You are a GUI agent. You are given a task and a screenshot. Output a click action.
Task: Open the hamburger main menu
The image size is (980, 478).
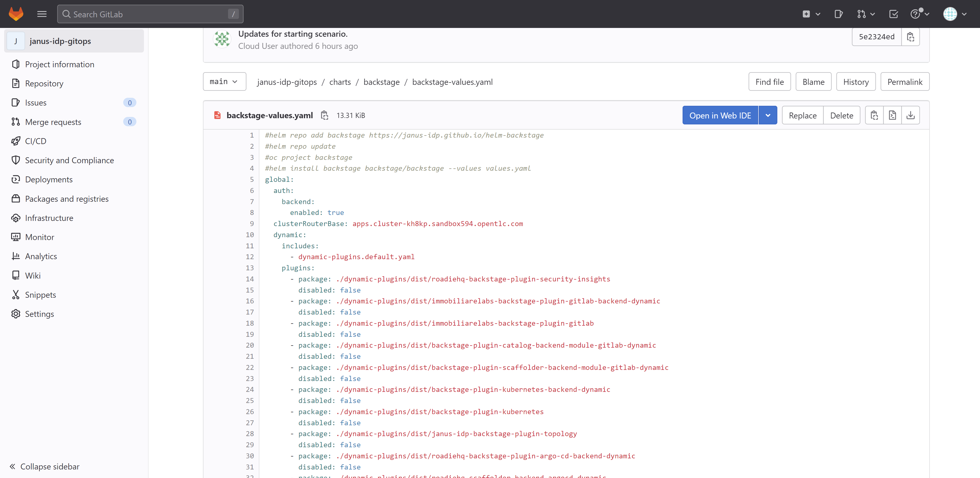(42, 14)
